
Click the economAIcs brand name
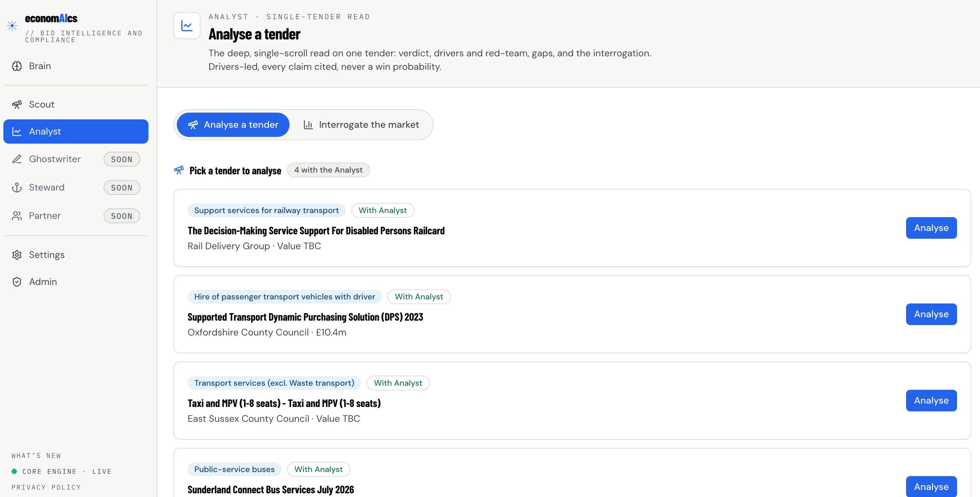tap(51, 18)
